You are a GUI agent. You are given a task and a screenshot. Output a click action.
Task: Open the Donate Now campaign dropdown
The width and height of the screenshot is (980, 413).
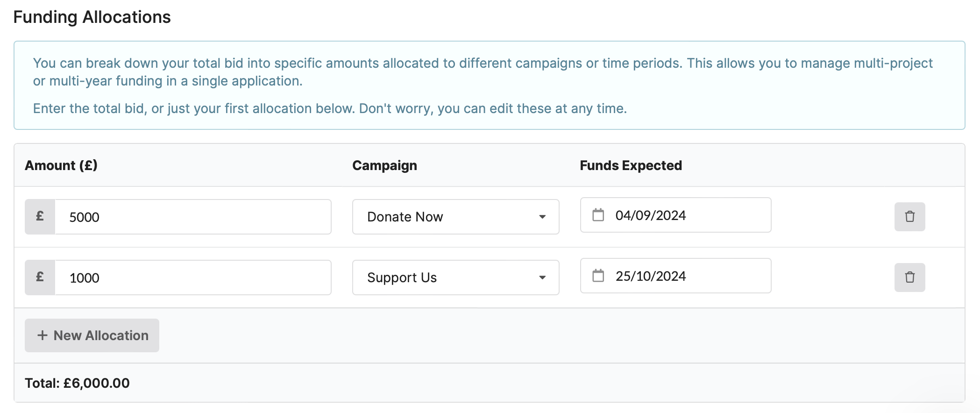(456, 217)
